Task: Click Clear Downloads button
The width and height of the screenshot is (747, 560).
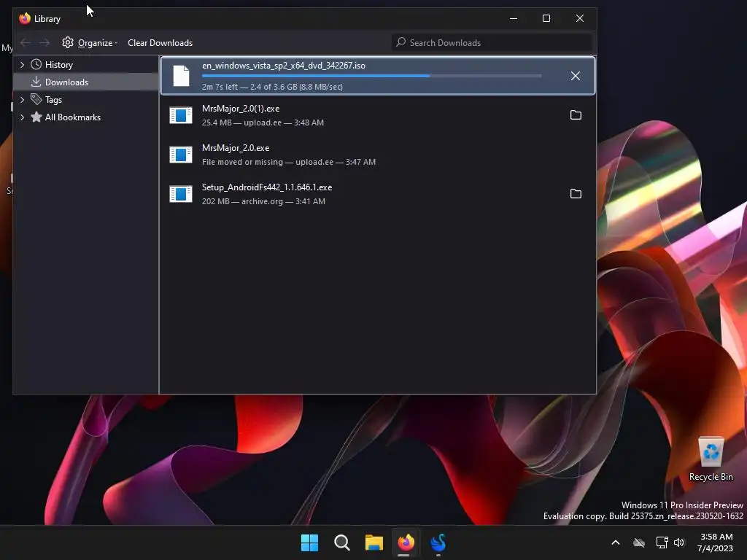Action: (x=160, y=43)
